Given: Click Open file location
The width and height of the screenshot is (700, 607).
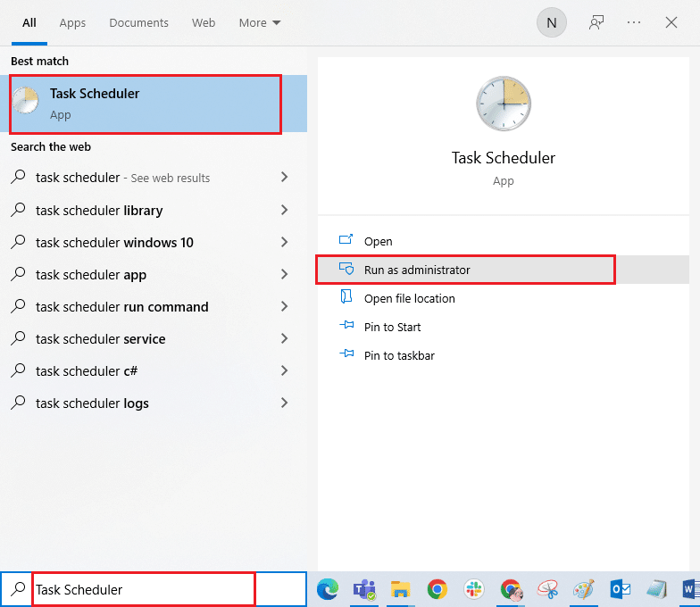Looking at the screenshot, I should point(504,298).
